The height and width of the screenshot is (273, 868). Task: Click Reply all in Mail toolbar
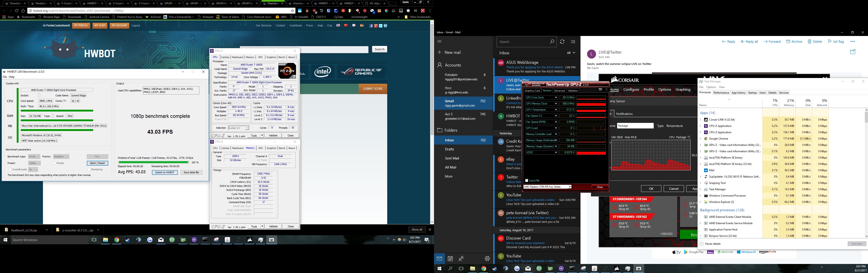click(x=749, y=42)
